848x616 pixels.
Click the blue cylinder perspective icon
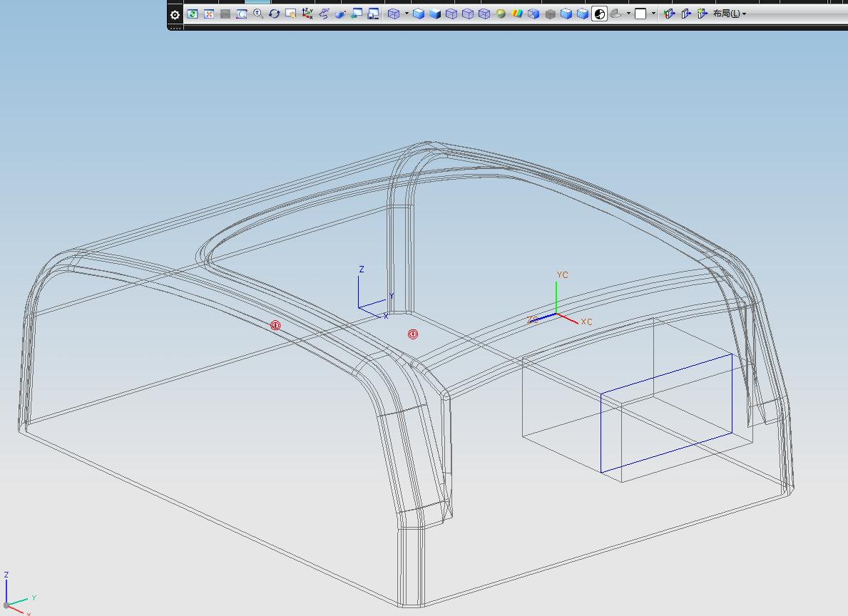[x=340, y=14]
